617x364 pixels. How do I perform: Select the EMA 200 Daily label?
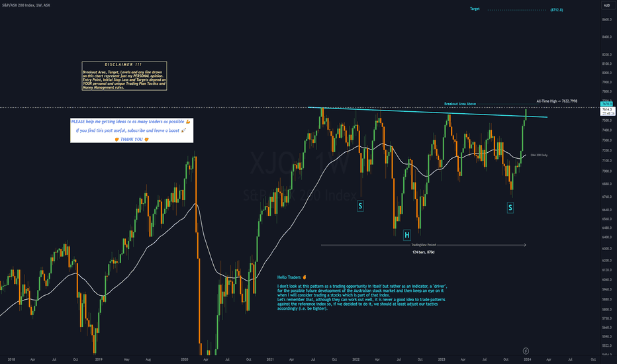tap(539, 155)
